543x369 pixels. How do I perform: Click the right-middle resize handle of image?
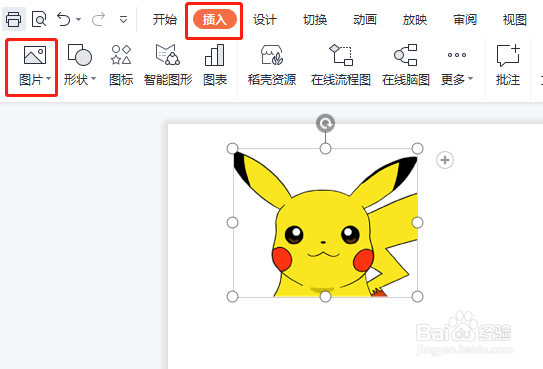tap(417, 223)
